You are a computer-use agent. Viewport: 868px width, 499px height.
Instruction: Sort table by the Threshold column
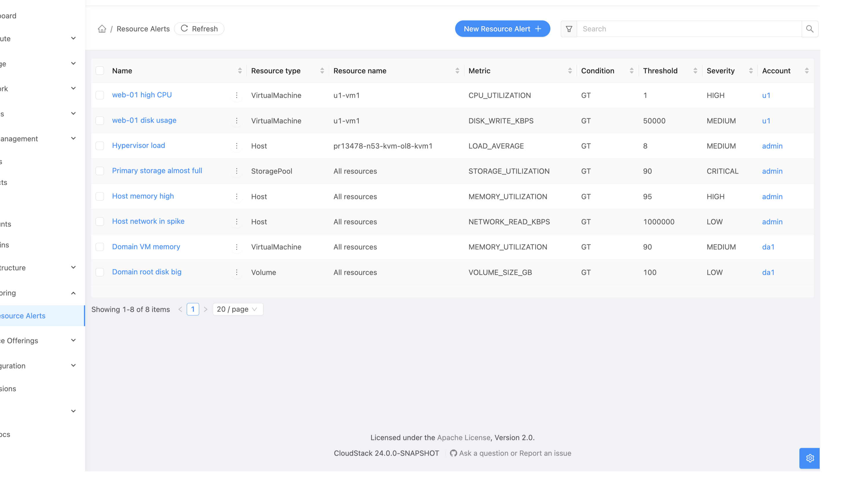point(695,71)
